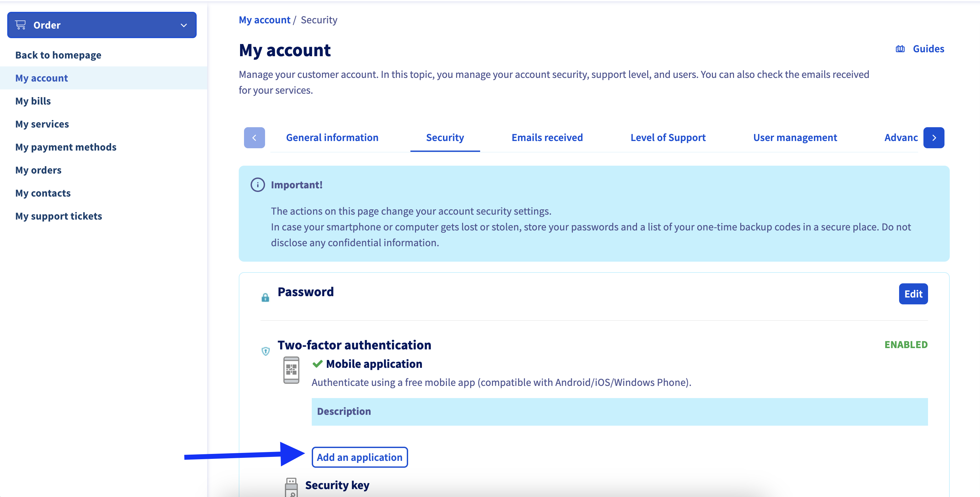Click the Password padlock icon
This screenshot has width=980, height=497.
click(x=265, y=297)
